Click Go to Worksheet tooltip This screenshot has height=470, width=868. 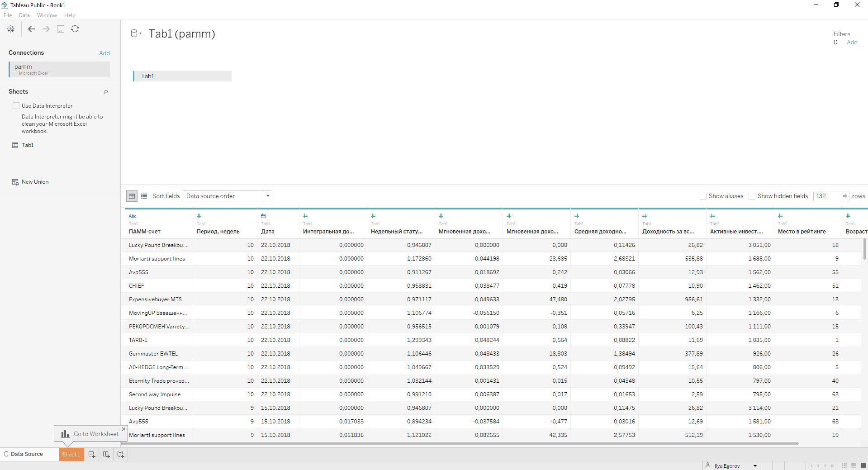point(90,434)
